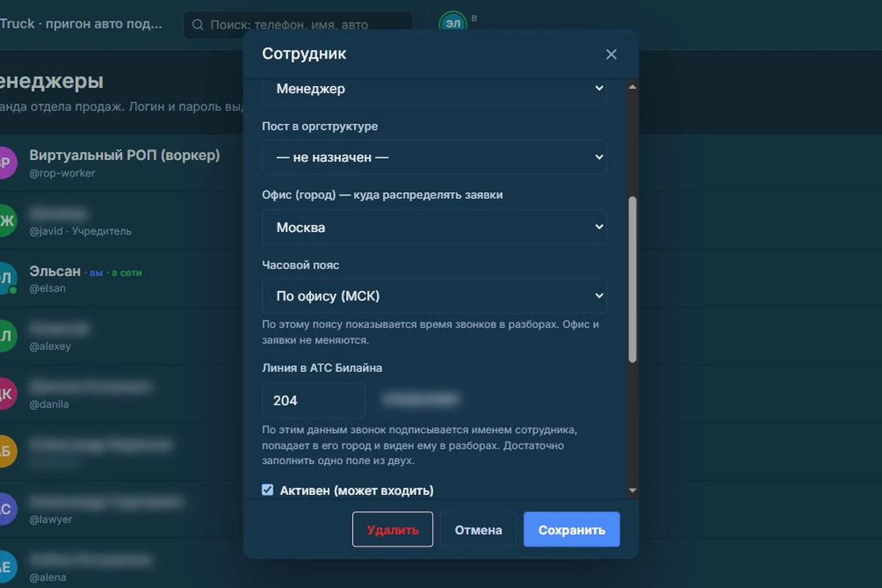Click the blurred field next to 204
This screenshot has height=588, width=882.
tap(422, 400)
